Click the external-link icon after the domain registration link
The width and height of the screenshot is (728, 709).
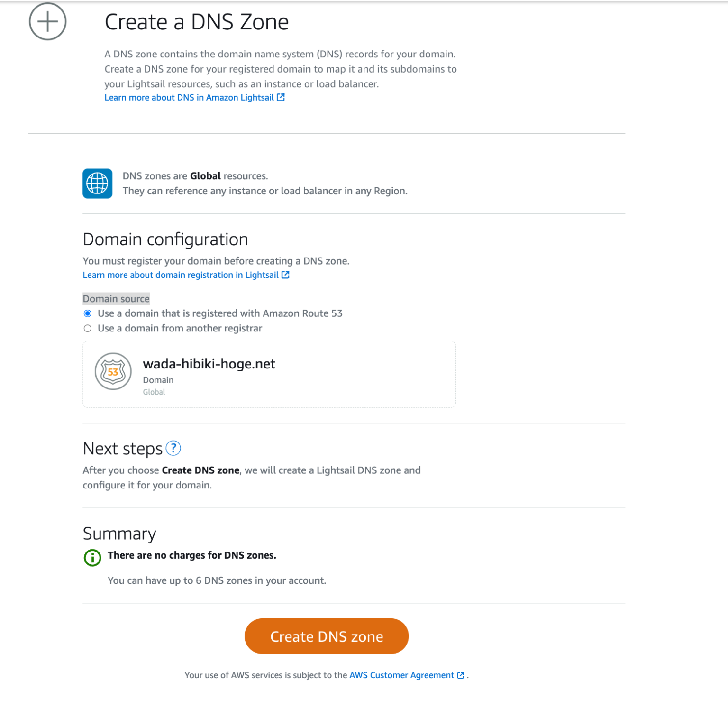pyautogui.click(x=285, y=275)
